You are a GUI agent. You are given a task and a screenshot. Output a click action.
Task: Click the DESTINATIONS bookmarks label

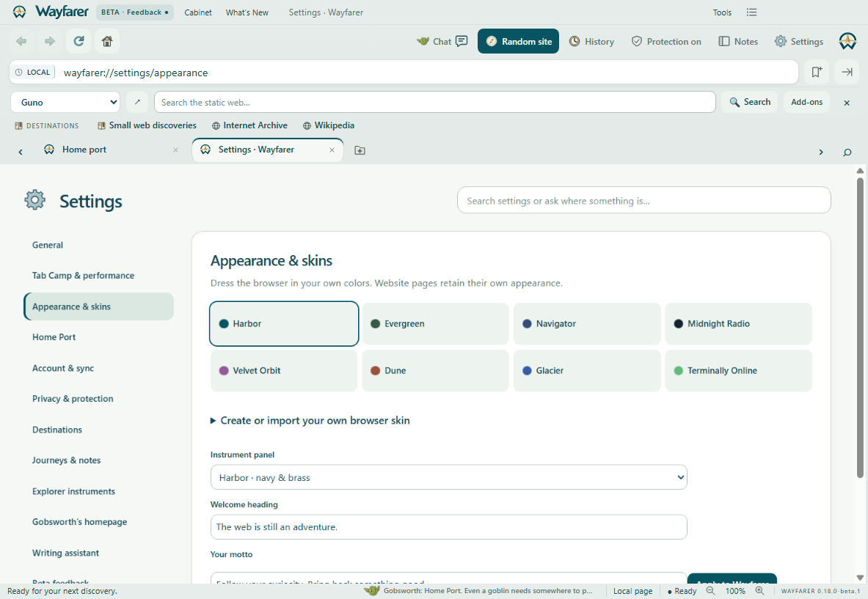point(46,125)
